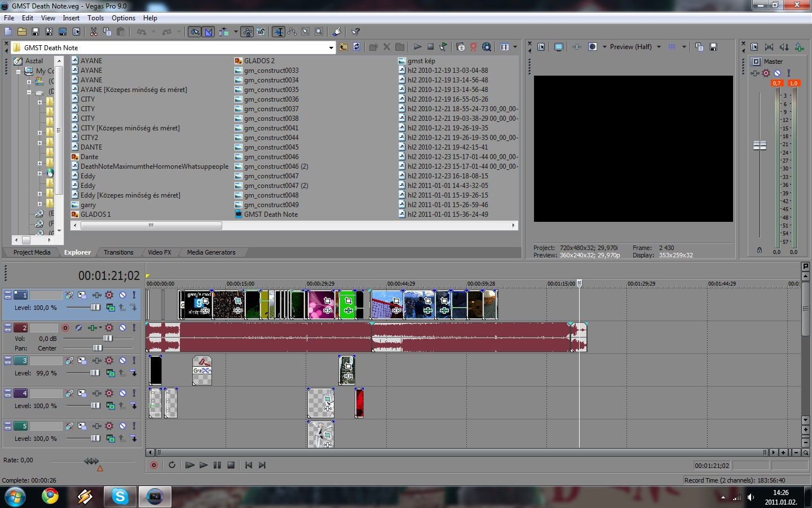Click the Explorer Start Preview play icon

coord(417,47)
